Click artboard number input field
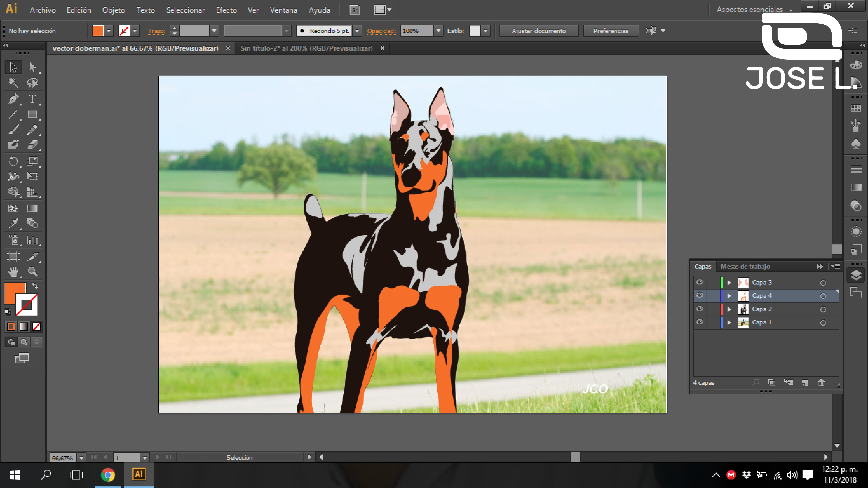Screen dimensions: 868x488 click(127, 458)
